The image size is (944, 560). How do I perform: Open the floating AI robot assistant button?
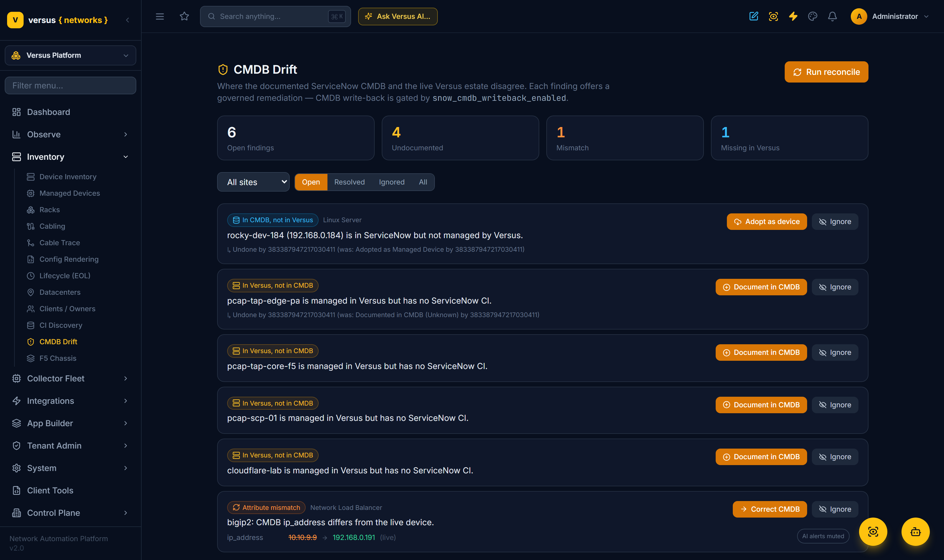pyautogui.click(x=915, y=532)
